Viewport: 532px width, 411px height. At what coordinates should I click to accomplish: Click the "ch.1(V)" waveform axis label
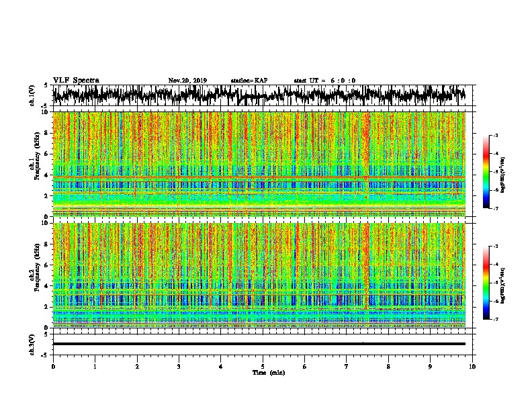click(32, 95)
